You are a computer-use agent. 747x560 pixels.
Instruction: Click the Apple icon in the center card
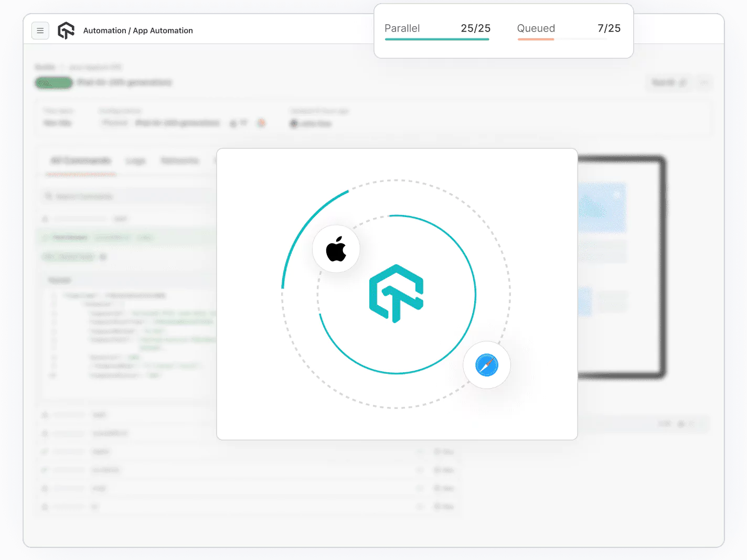click(x=336, y=249)
